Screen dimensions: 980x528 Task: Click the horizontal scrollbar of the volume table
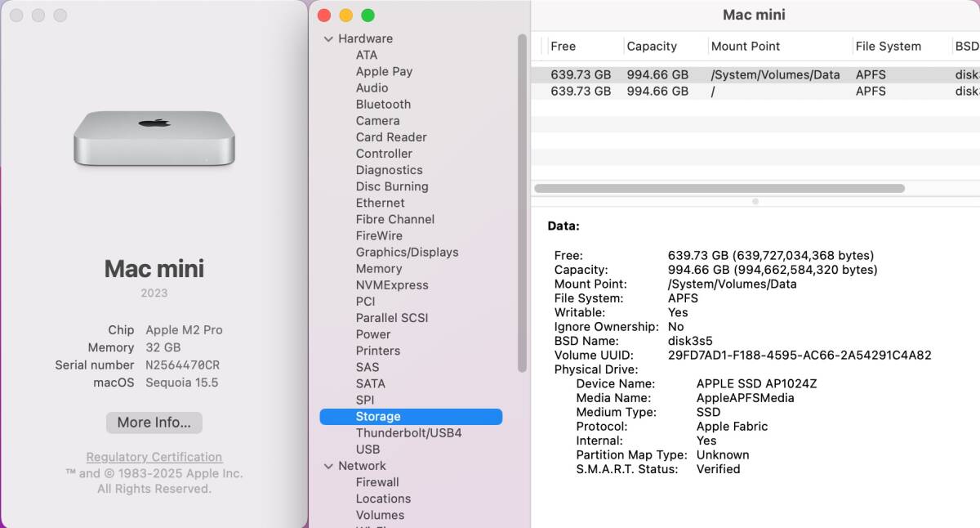point(719,188)
